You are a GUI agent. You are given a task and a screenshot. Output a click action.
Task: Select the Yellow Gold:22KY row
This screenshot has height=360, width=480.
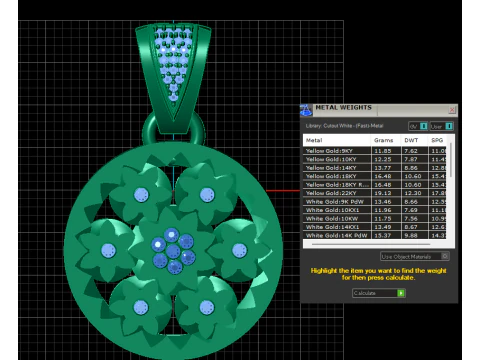click(x=375, y=193)
